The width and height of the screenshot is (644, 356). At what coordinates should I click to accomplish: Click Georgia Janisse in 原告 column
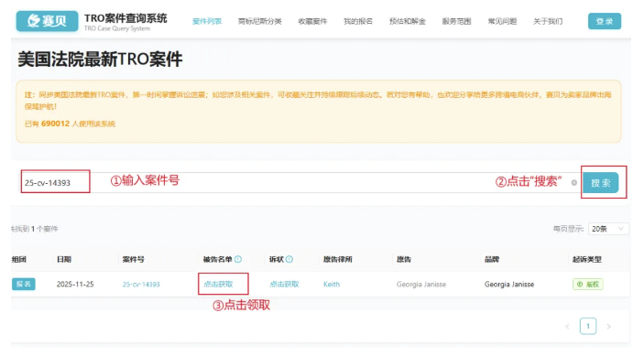pos(421,285)
